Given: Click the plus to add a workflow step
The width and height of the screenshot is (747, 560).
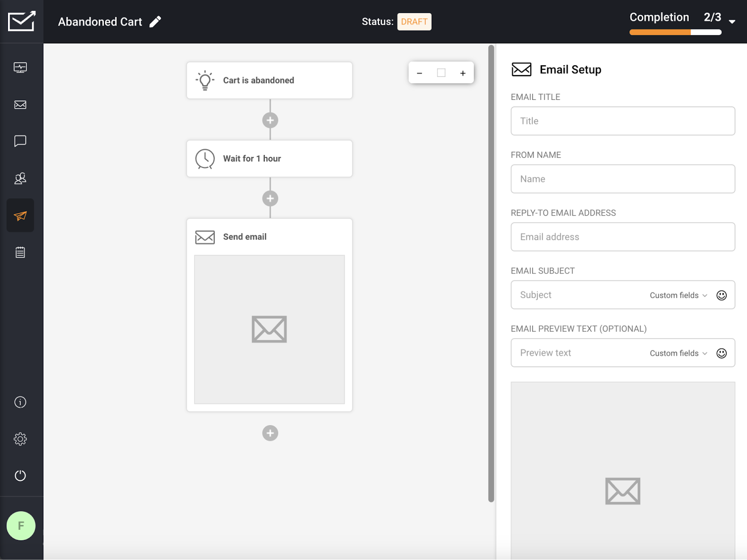Looking at the screenshot, I should 270,433.
